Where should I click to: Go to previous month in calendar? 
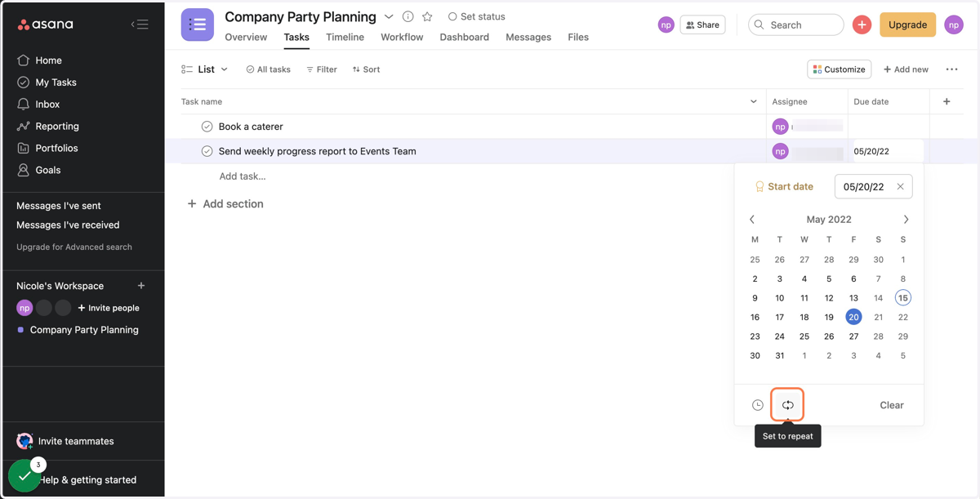[x=752, y=220]
